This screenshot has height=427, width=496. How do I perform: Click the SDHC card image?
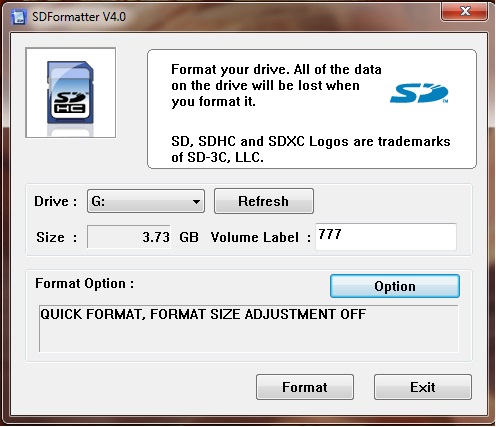(71, 93)
